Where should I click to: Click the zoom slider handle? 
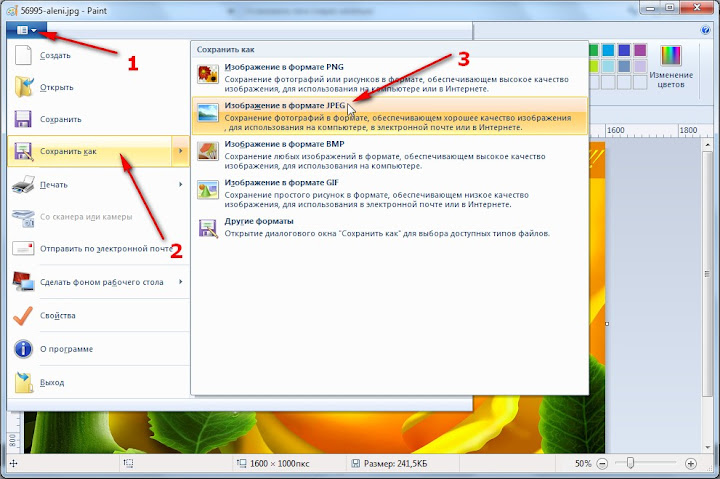tap(630, 463)
